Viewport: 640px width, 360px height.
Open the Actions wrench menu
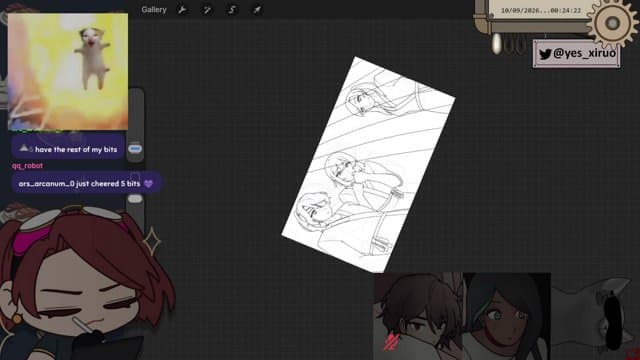pyautogui.click(x=182, y=10)
